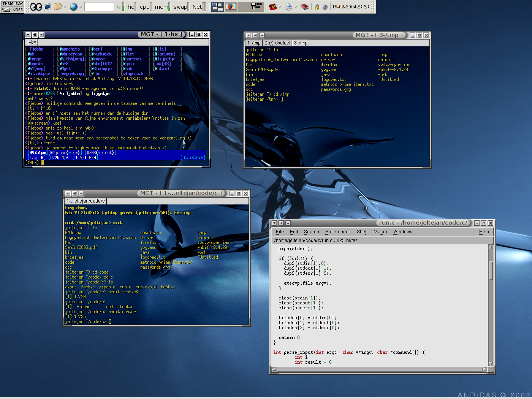Image resolution: width=532 pixels, height=399 pixels.
Task: Click the window list icon beside the workspaces
Action: click(257, 6)
